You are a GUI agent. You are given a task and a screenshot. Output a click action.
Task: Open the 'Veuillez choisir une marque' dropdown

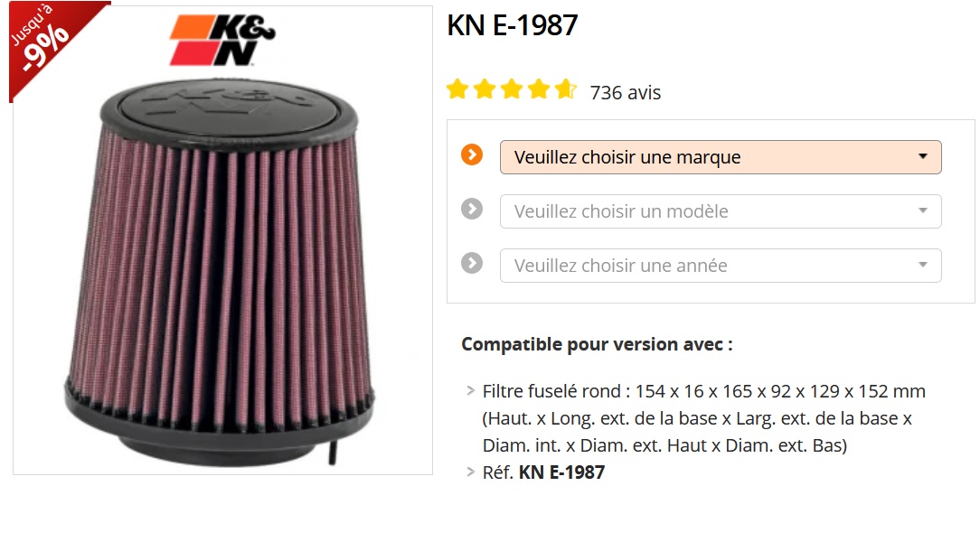pos(721,157)
